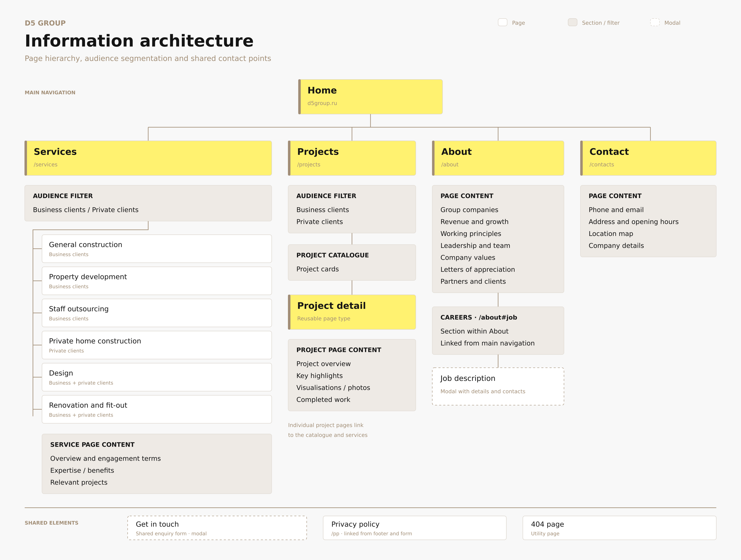741x560 pixels.
Task: Select 'Visualisations / photos' entry
Action: [333, 388]
